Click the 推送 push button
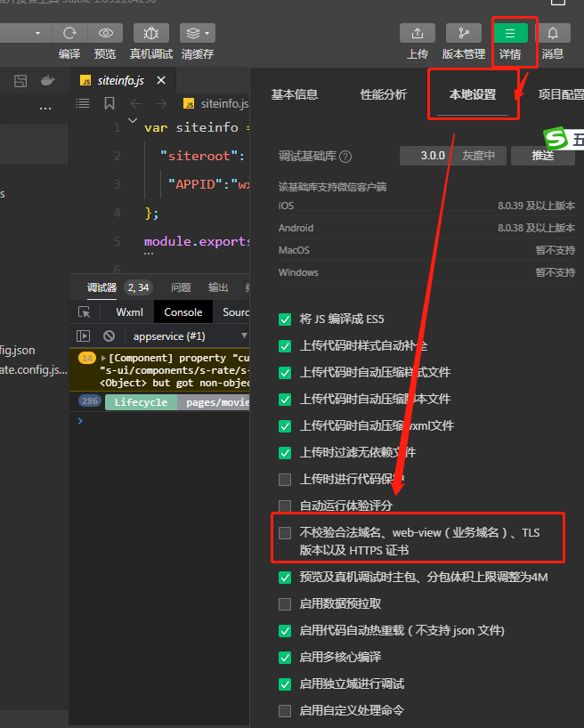The image size is (584, 728). [543, 156]
